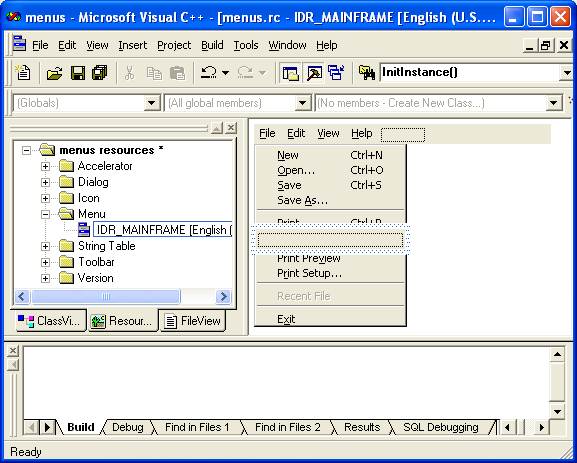Click the Redo arrow icon
Viewport: 577px width, 463px height.
pos(245,73)
